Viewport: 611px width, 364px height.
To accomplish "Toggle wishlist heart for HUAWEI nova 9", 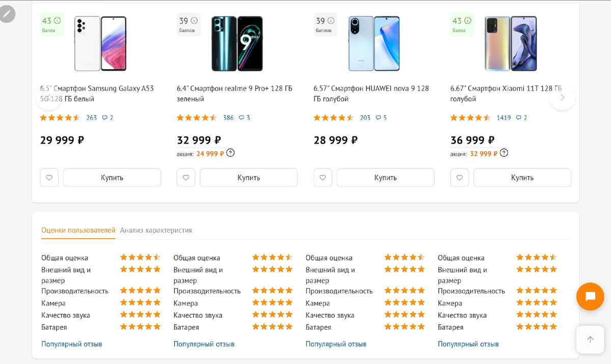I will [x=323, y=178].
